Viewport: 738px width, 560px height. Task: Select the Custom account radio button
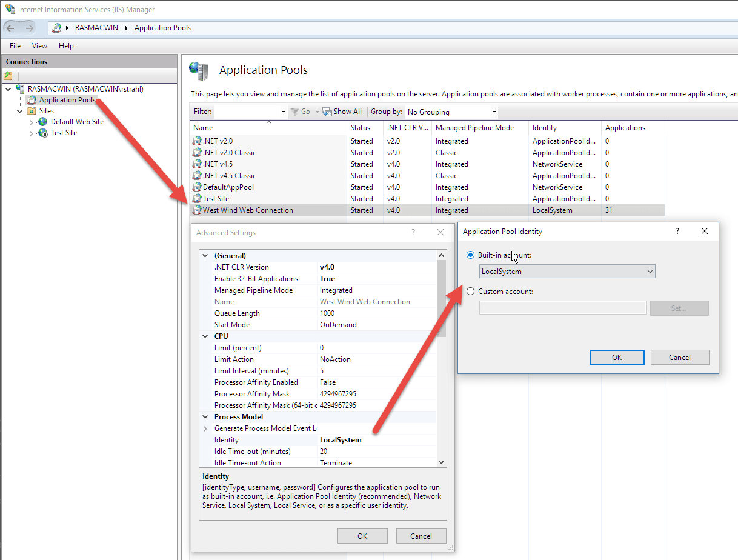pos(471,292)
